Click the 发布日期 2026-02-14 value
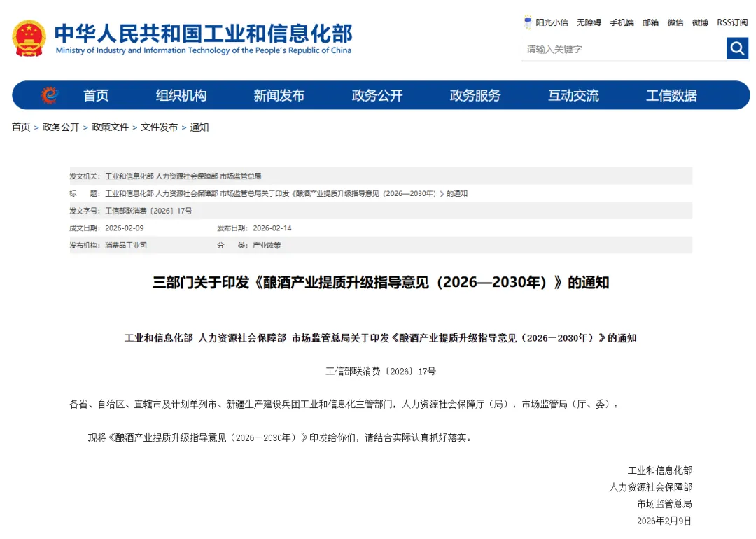 coord(272,228)
